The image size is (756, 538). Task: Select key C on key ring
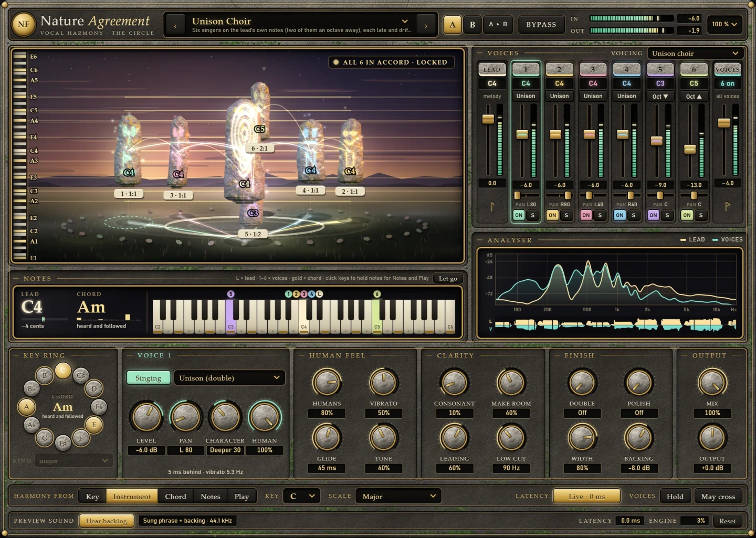tap(62, 371)
